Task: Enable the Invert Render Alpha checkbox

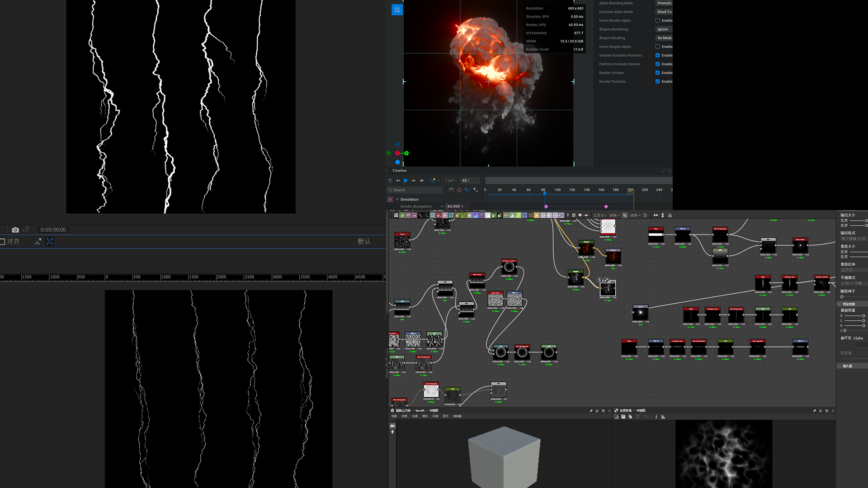Action: pyautogui.click(x=657, y=20)
